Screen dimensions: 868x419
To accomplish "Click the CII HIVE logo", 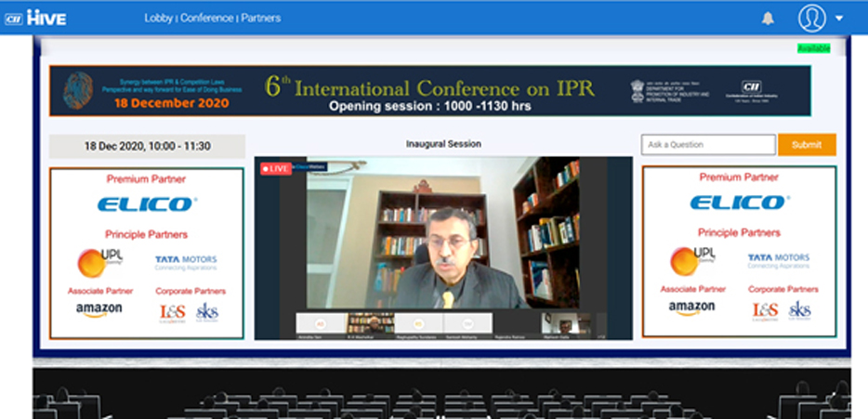I will point(36,18).
